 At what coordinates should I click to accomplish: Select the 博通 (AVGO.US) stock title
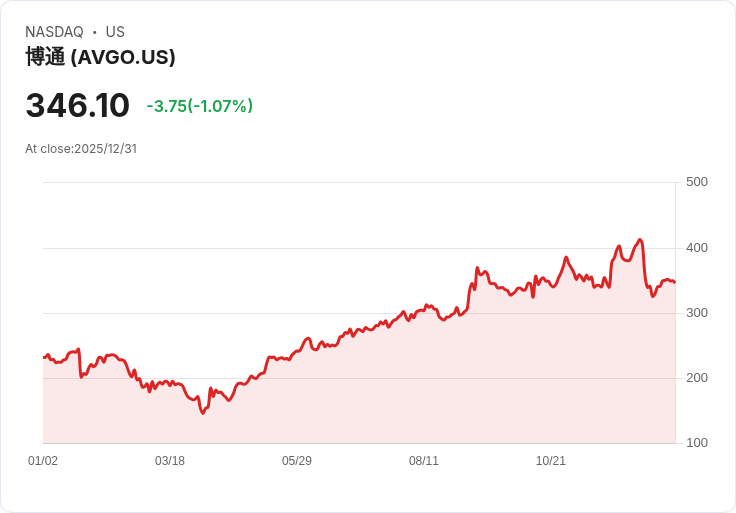point(100,57)
